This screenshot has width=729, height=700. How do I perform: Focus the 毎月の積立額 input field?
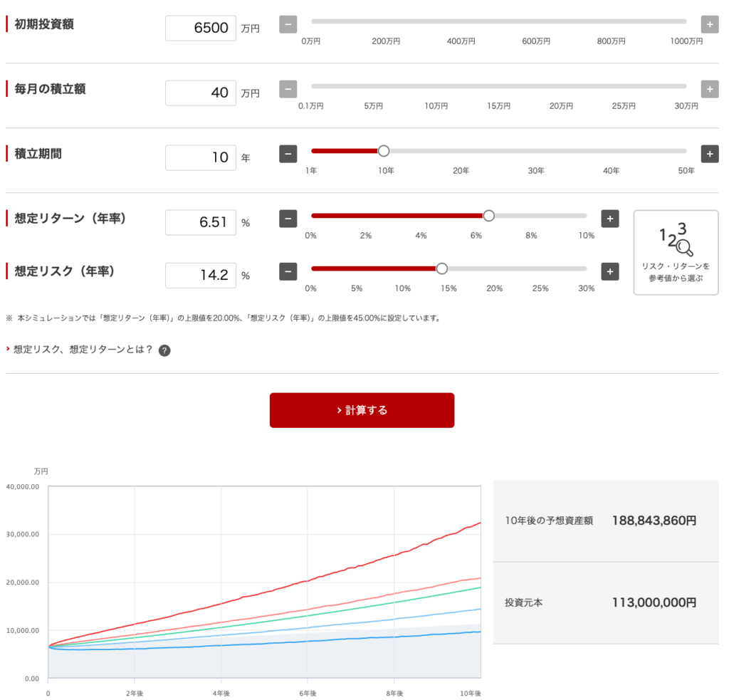201,93
